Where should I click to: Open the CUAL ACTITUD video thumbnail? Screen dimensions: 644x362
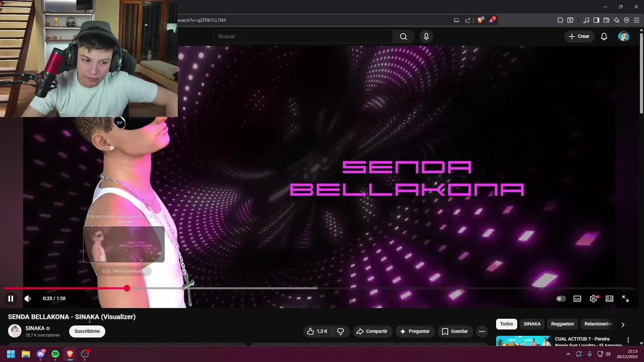523,341
